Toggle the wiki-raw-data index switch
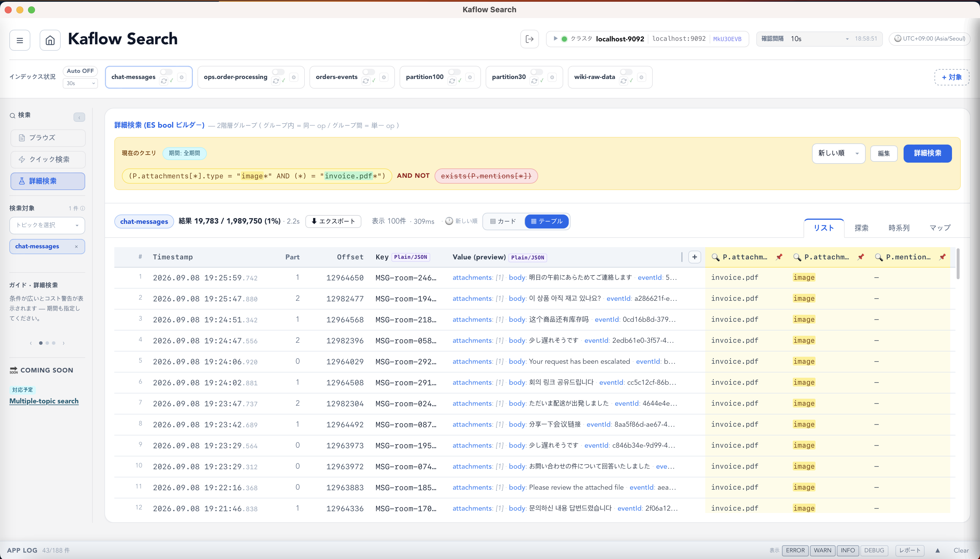Image resolution: width=980 pixels, height=559 pixels. point(626,72)
